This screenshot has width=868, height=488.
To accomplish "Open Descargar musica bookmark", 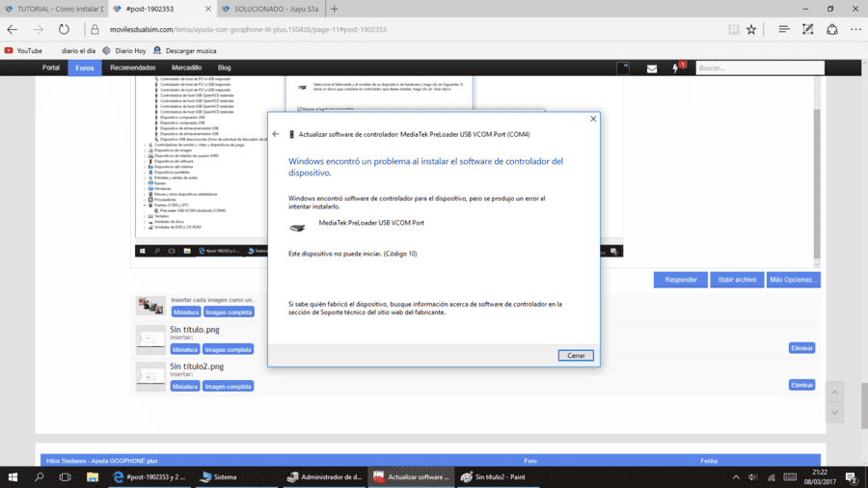I will (185, 50).
